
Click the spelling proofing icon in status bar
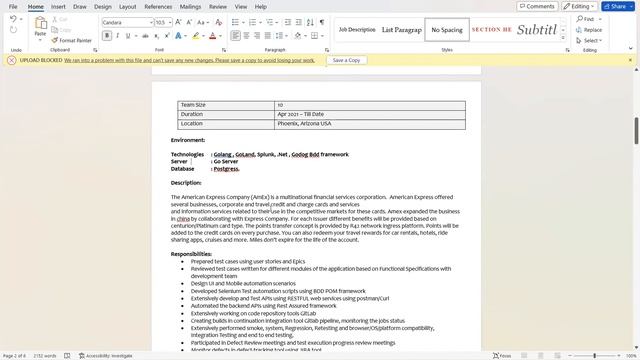point(67,356)
